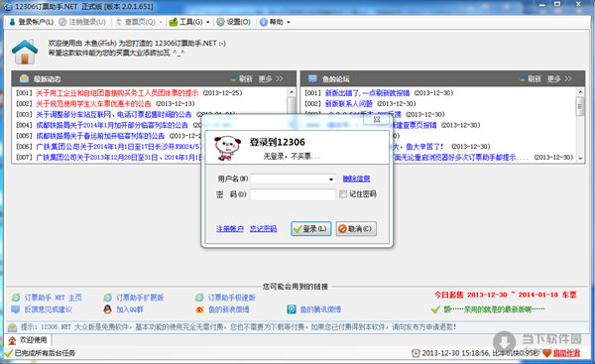Image resolution: width=595 pixels, height=364 pixels.
Task: Open the 订票助手扩展版 link
Action: [140, 298]
